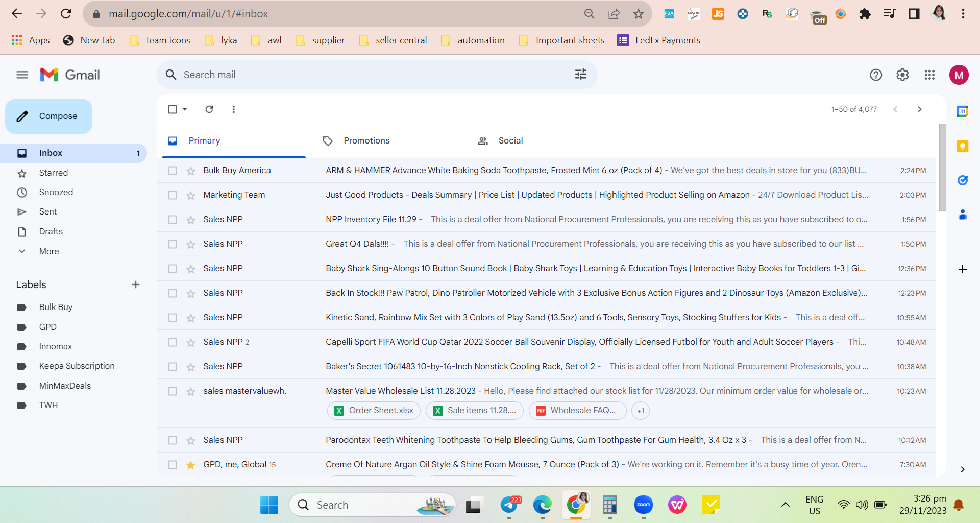This screenshot has height=523, width=980.
Task: Click the Windows Start button
Action: (269, 505)
